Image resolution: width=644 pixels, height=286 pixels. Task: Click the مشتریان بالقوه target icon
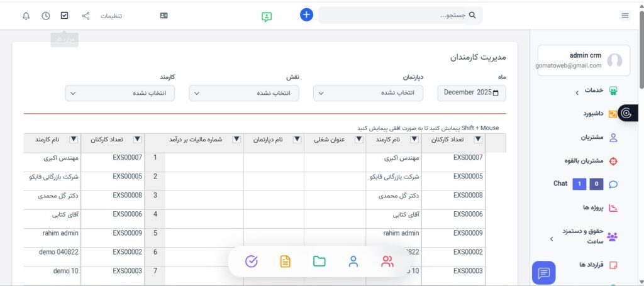(x=613, y=162)
